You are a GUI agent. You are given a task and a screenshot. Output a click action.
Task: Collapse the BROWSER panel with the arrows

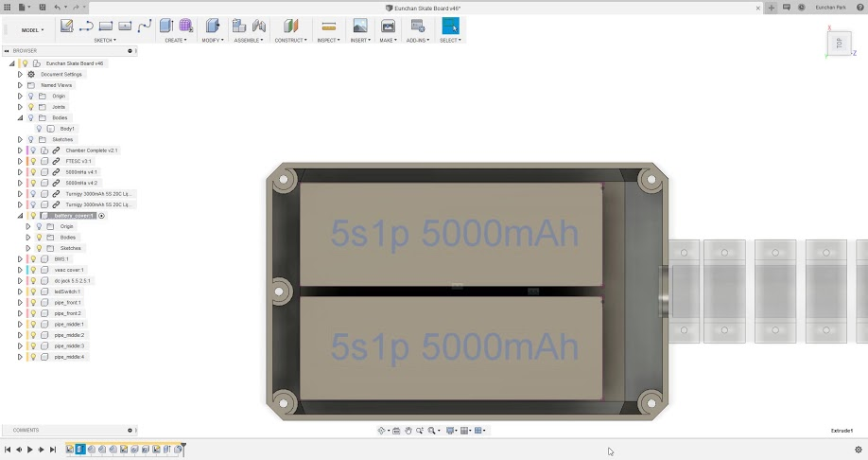point(7,50)
